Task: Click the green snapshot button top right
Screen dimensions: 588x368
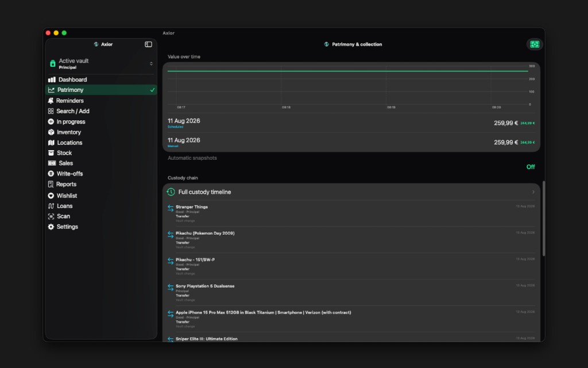Action: pos(535,44)
